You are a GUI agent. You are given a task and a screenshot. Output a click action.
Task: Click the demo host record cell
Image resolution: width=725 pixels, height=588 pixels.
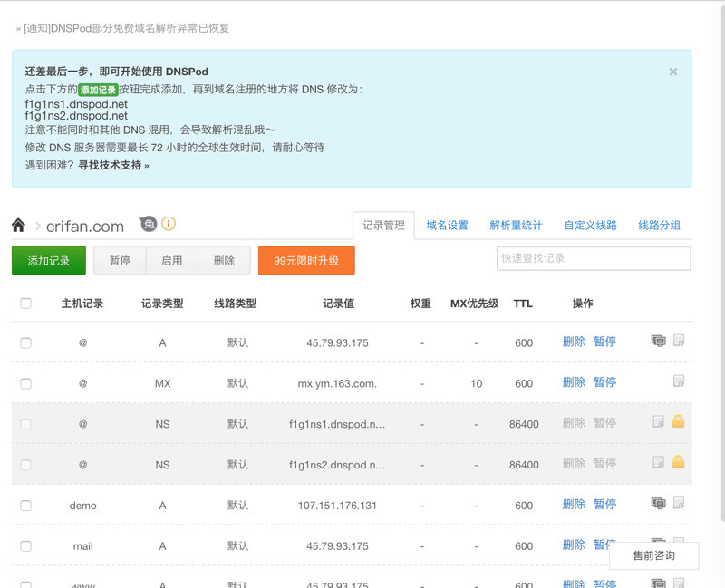pyautogui.click(x=82, y=506)
